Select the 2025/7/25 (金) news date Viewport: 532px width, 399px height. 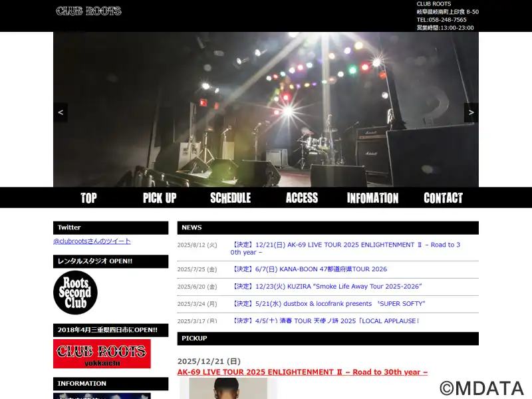click(x=197, y=269)
